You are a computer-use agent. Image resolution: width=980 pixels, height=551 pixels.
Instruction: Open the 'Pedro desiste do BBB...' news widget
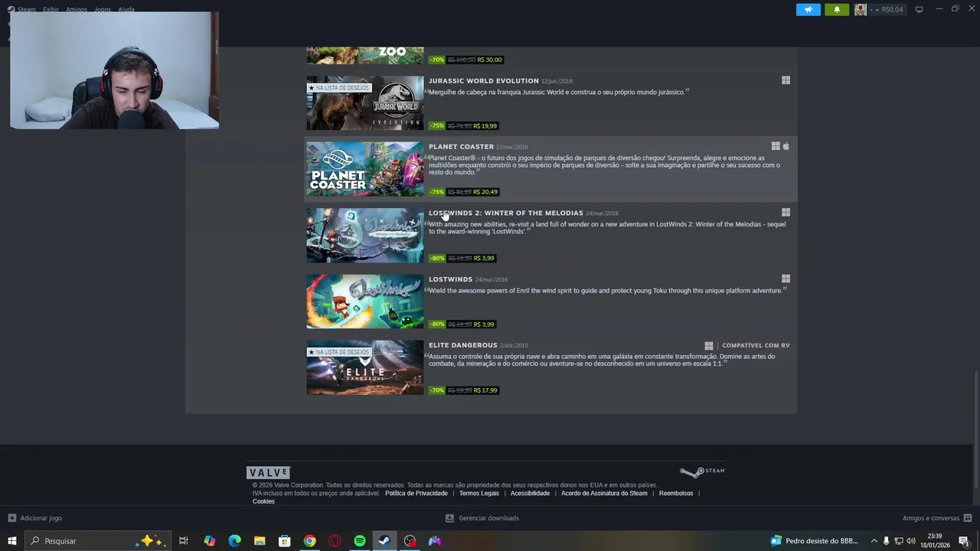click(815, 541)
